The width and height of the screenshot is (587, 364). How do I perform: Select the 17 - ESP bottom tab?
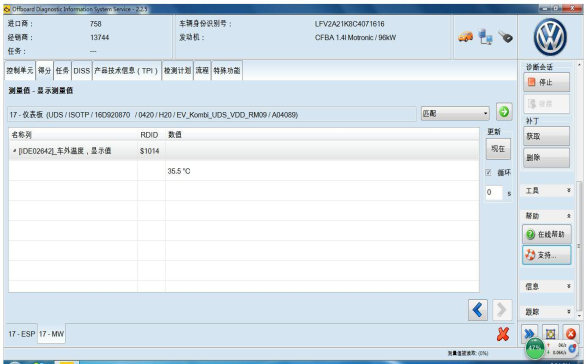point(22,334)
